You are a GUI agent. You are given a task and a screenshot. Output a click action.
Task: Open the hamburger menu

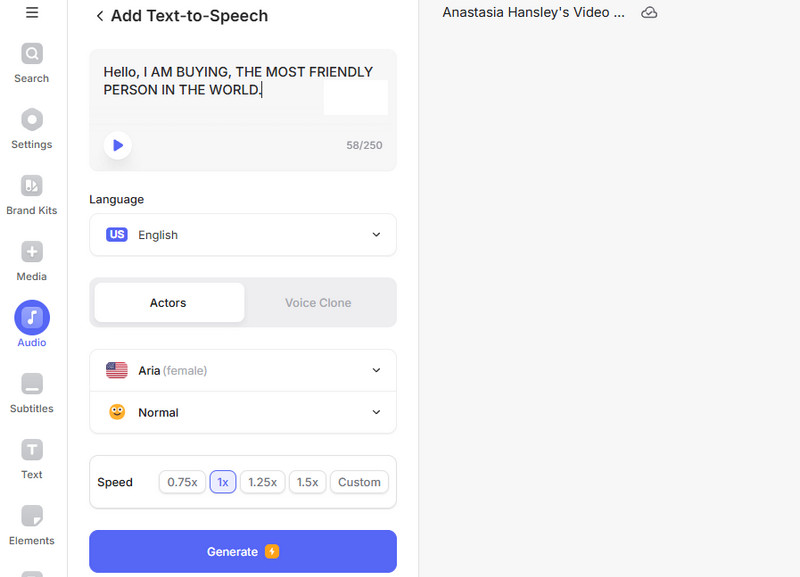tap(32, 13)
